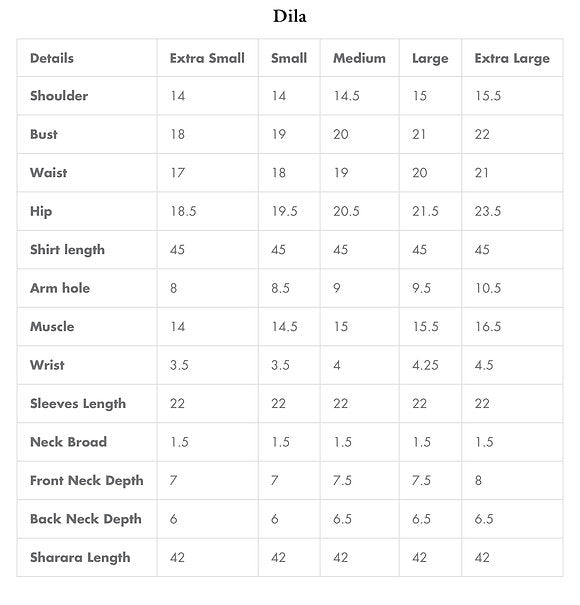
Task: Click the Extra Large front neck depth 8
Action: point(478,480)
